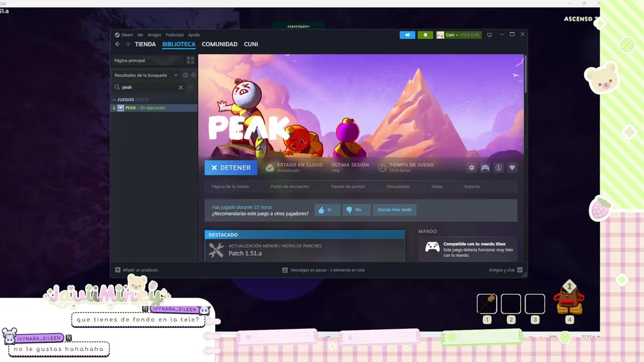Click the No thumbs-down button

356,210
